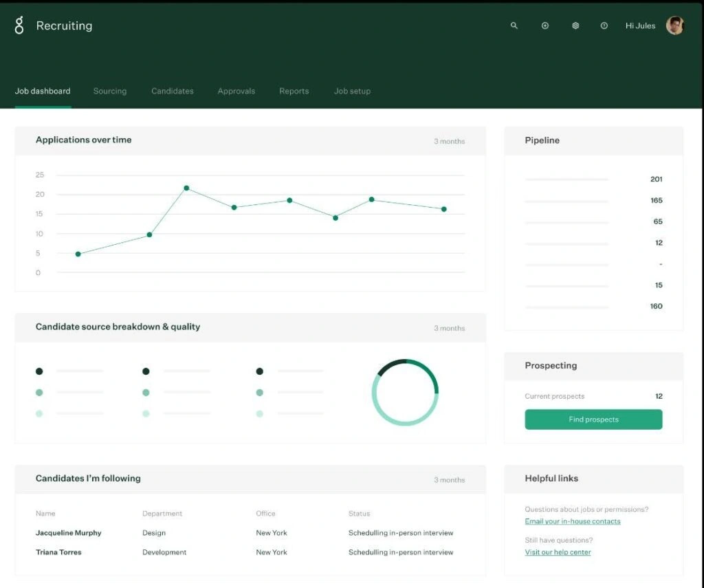
Task: Select the Greenhouse logo top left
Action: 19,25
